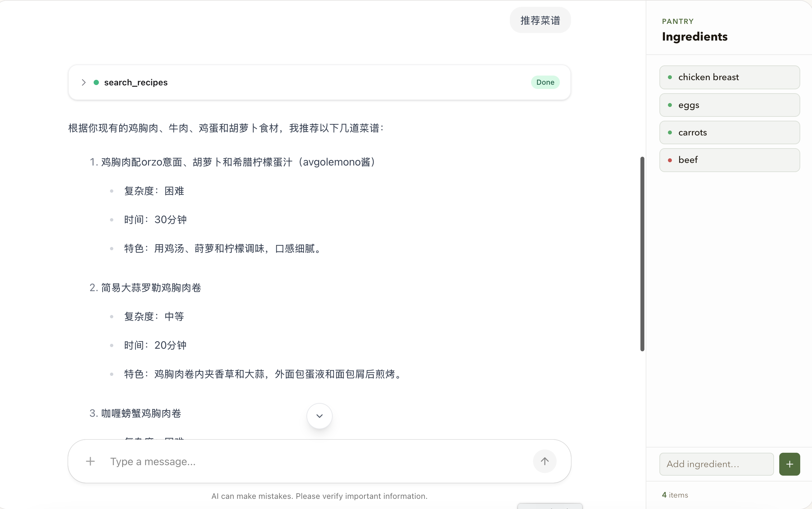This screenshot has height=509, width=812.
Task: Click the 复杂度：中等 line
Action: [154, 317]
